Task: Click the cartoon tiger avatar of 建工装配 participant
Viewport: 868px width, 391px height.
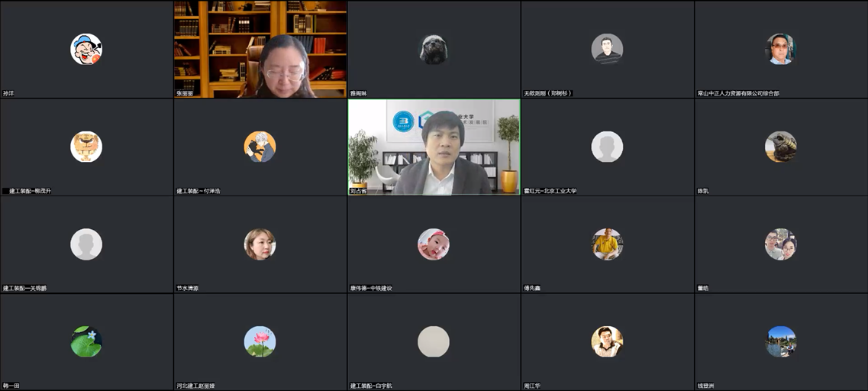Action: click(86, 147)
